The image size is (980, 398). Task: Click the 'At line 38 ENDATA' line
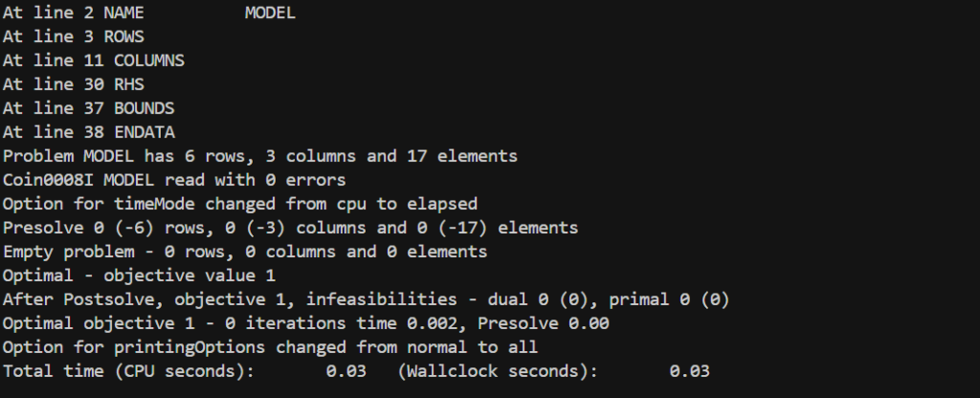89,132
